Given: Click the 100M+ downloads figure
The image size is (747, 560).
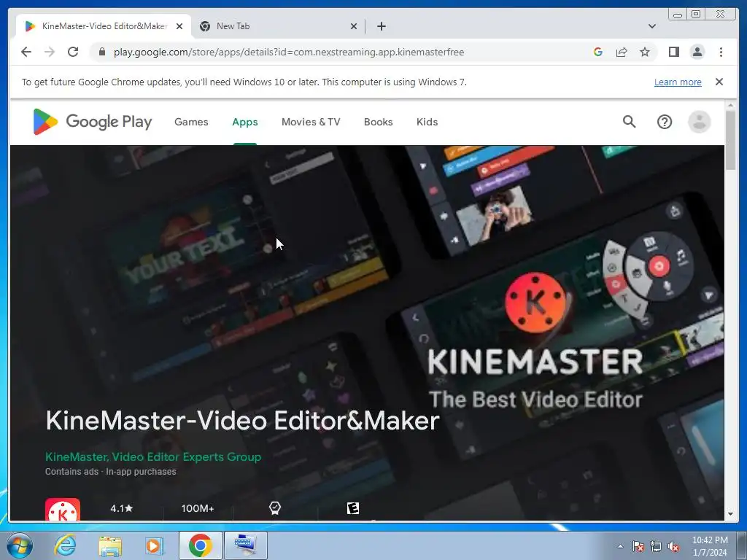Looking at the screenshot, I should click(197, 508).
